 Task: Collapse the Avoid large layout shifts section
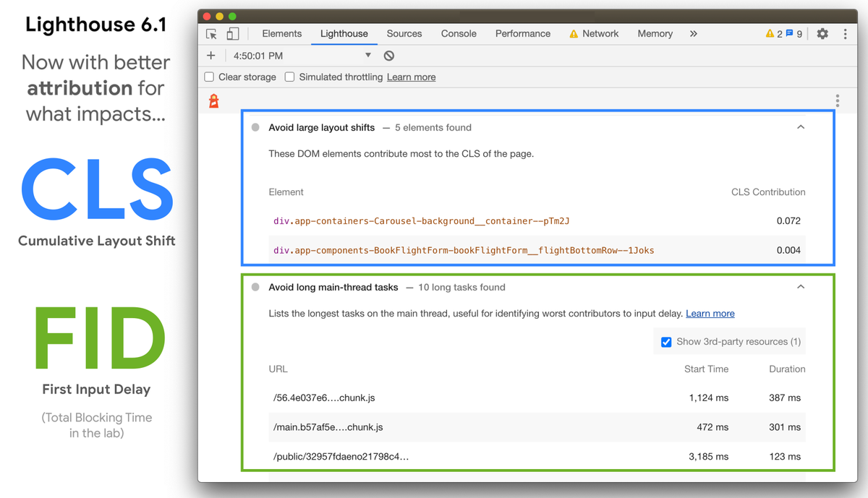pos(800,126)
